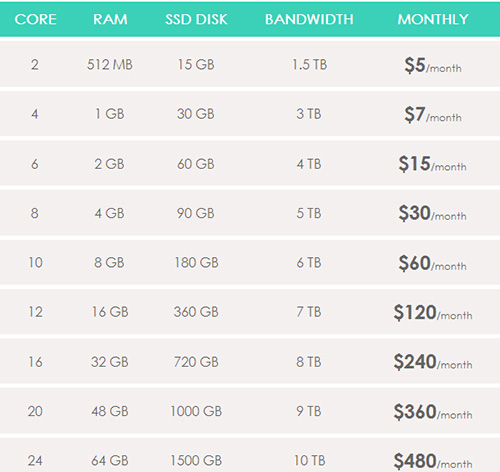Click the 6 TB bandwidth cell
The height and width of the screenshot is (472, 500).
pyautogui.click(x=309, y=263)
